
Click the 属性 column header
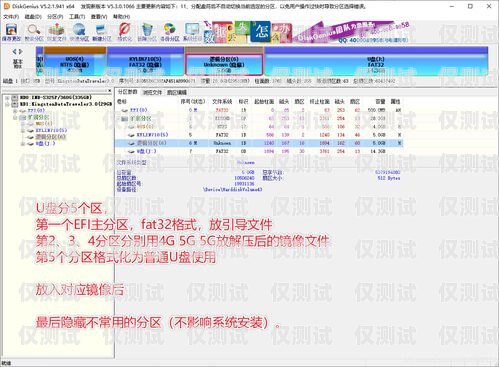point(395,101)
